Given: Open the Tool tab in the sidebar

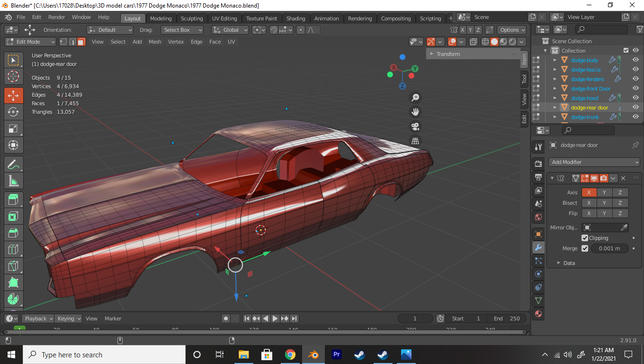Looking at the screenshot, I should click(x=524, y=79).
